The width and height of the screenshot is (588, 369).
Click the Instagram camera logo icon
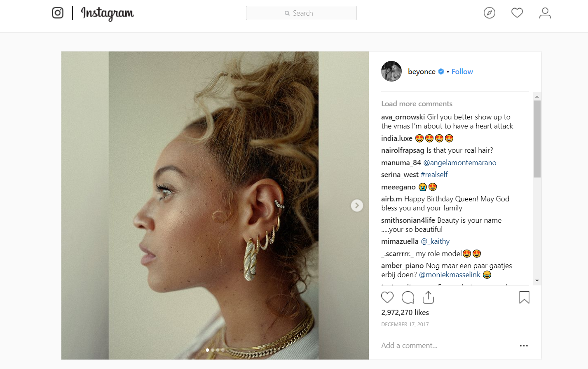tap(58, 13)
